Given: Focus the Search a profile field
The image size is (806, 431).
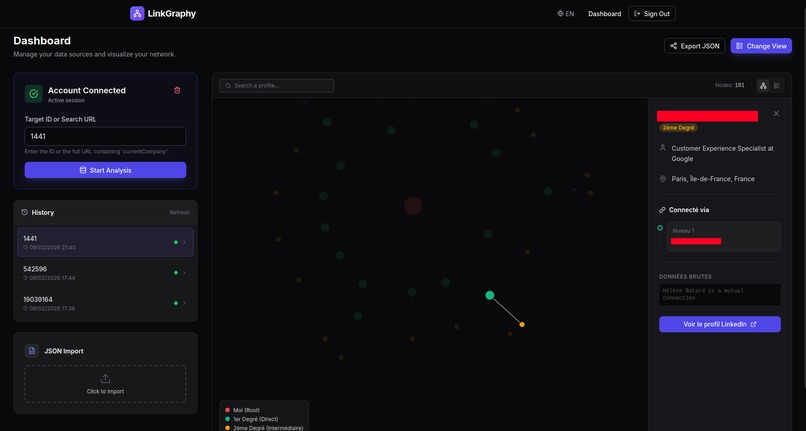Looking at the screenshot, I should click(277, 85).
